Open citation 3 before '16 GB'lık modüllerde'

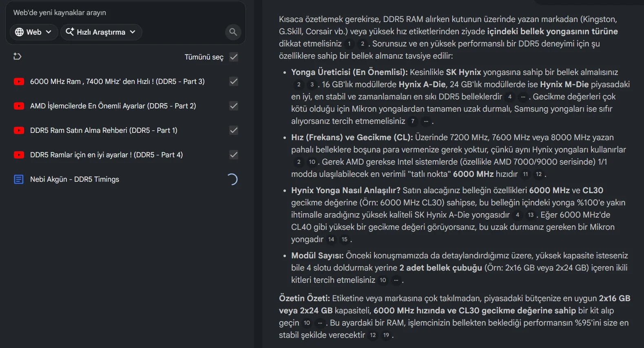[312, 85]
